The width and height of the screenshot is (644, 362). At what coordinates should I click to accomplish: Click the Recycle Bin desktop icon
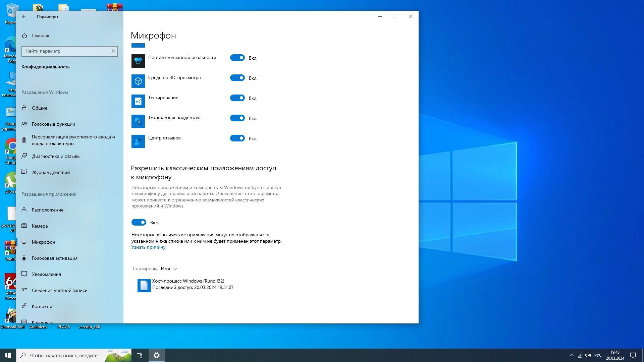(10, 14)
